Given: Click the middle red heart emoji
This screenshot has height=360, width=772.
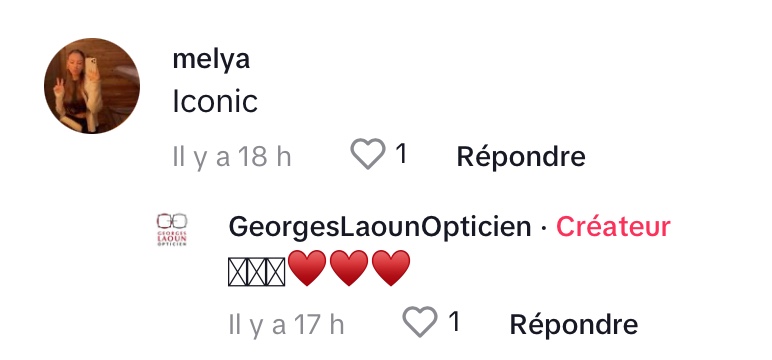Looking at the screenshot, I should tap(349, 268).
